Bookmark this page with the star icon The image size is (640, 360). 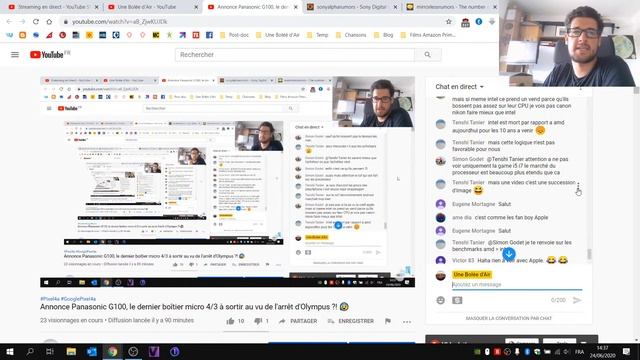point(449,22)
